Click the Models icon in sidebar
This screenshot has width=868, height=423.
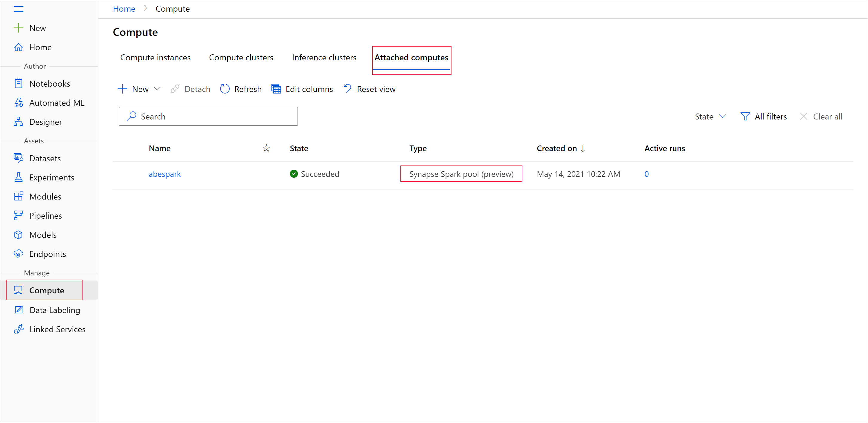pos(18,235)
